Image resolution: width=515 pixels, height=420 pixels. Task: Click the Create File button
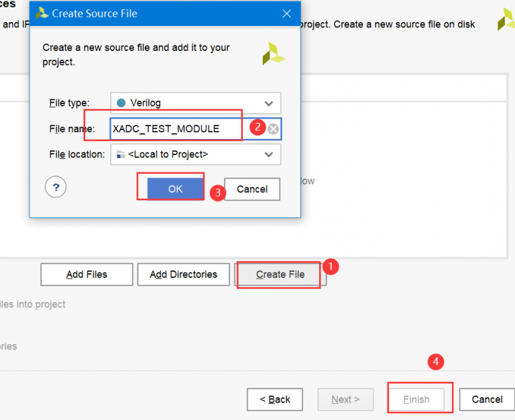[280, 274]
